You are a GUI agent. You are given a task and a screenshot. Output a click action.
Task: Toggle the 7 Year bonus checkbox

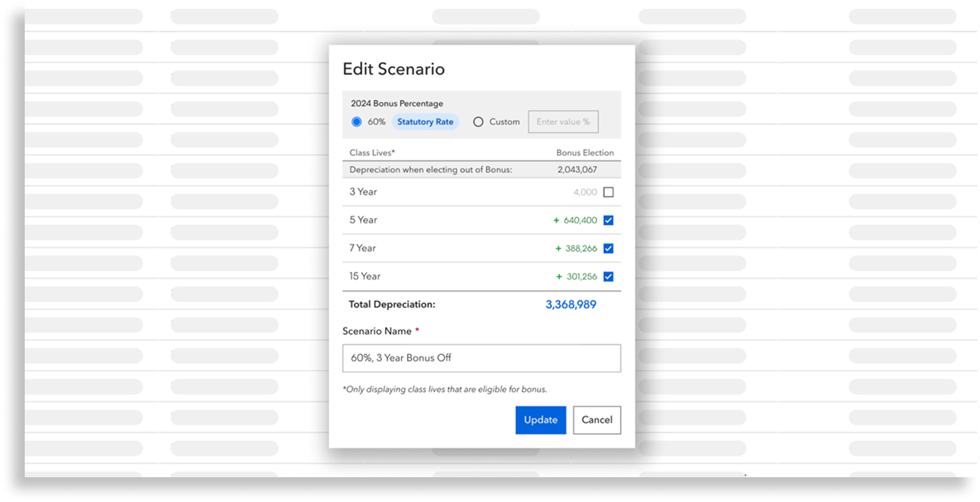(608, 249)
